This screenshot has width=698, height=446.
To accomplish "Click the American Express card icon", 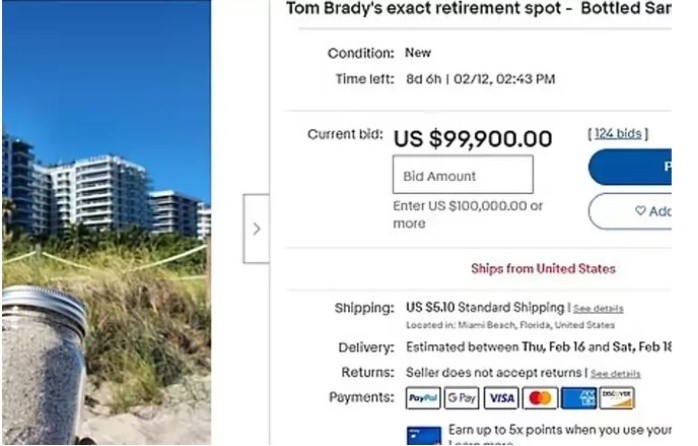I will coord(578,398).
